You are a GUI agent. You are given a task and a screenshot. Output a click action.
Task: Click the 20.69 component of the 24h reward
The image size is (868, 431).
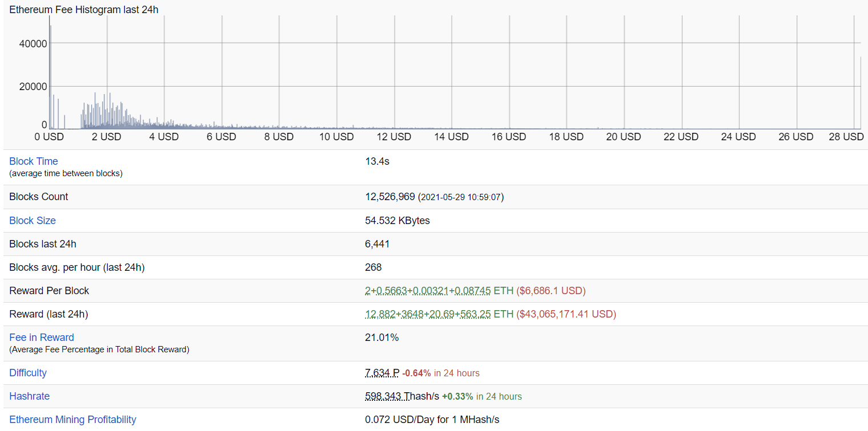coord(441,314)
